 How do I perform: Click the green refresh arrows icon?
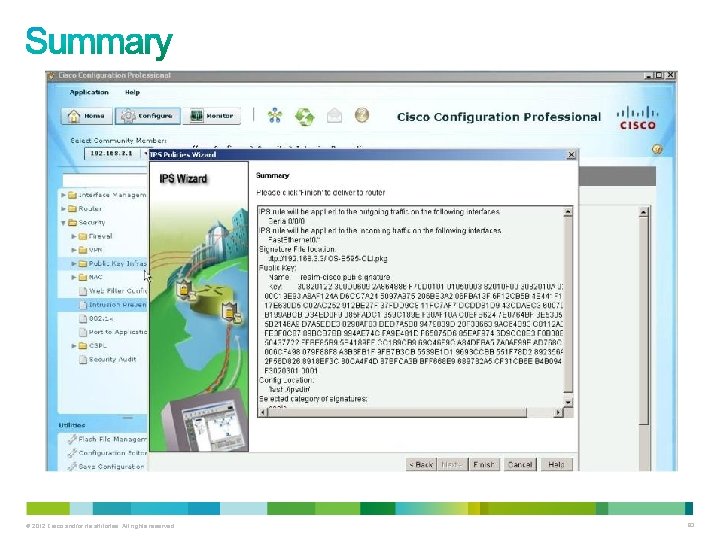click(x=304, y=116)
